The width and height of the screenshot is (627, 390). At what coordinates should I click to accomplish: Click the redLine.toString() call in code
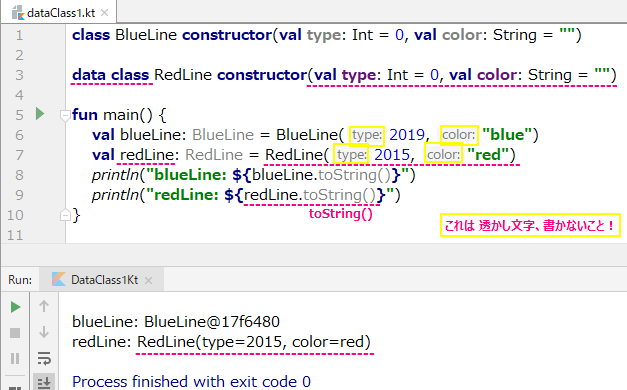[310, 195]
